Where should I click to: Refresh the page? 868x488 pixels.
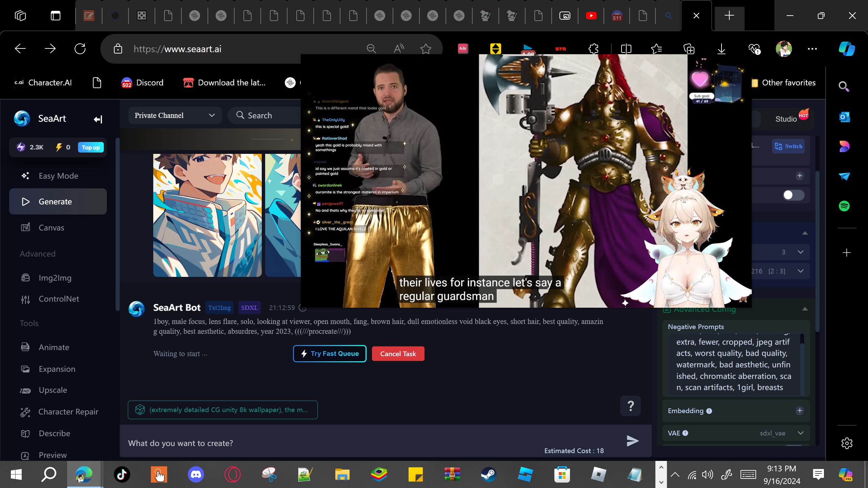tap(80, 49)
